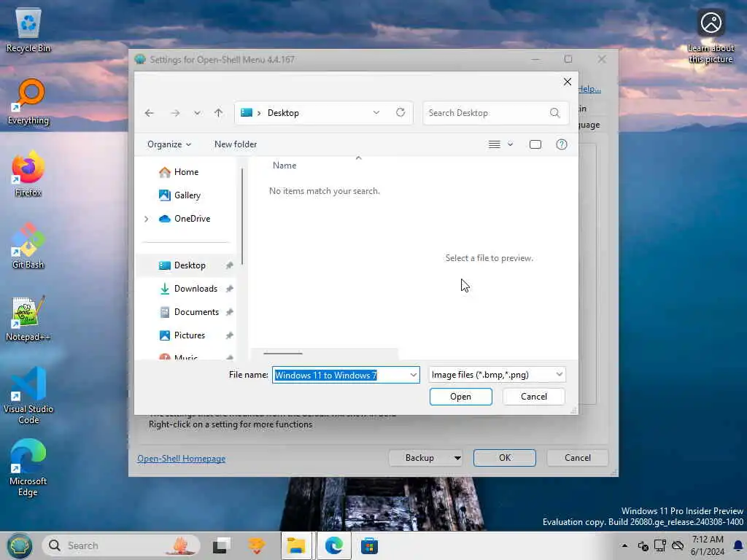
Task: Open the Image files type filter dropdown
Action: tap(497, 375)
